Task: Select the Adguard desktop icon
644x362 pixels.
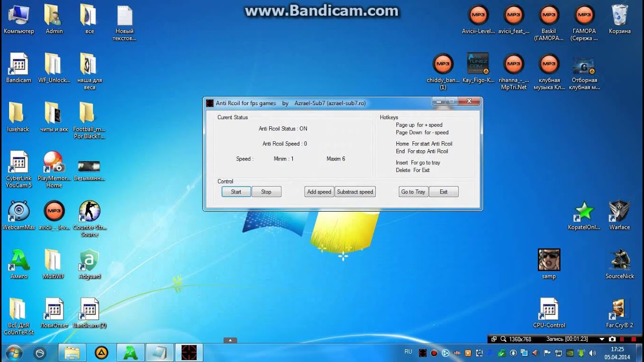Action: point(90,265)
